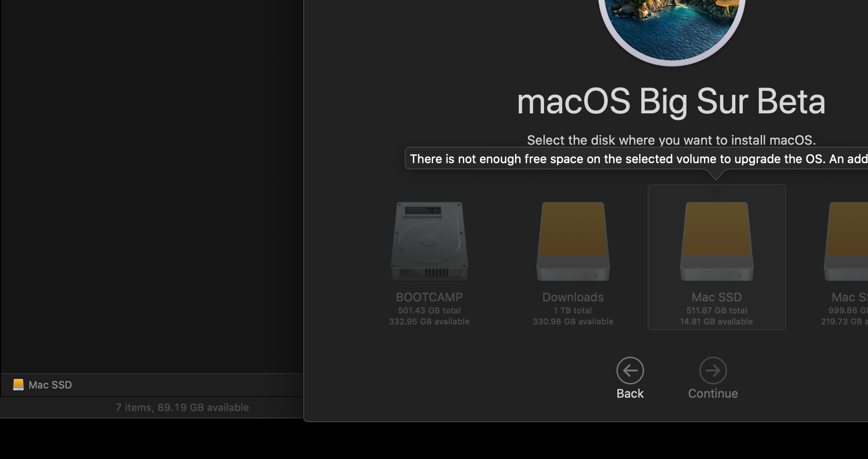Image resolution: width=868 pixels, height=459 pixels.
Task: Click the '501.43 GB total' text
Action: [429, 311]
